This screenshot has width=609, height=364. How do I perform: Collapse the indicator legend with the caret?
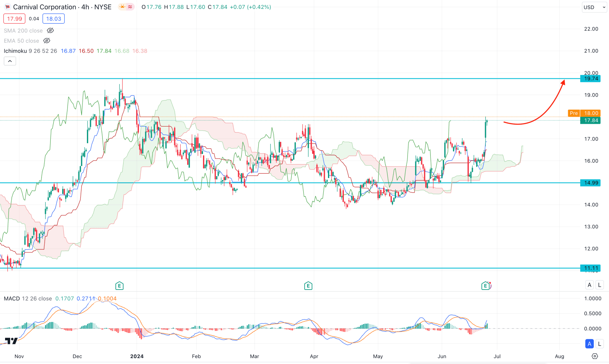[10, 61]
